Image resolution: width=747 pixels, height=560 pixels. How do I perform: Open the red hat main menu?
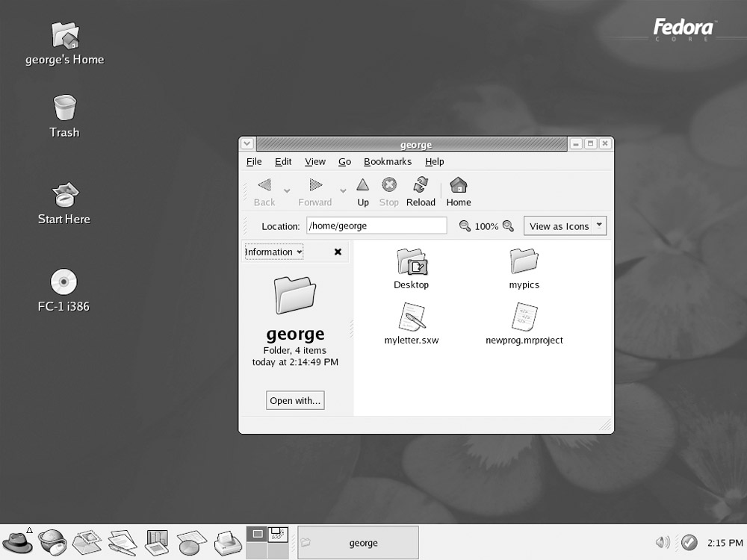17,541
